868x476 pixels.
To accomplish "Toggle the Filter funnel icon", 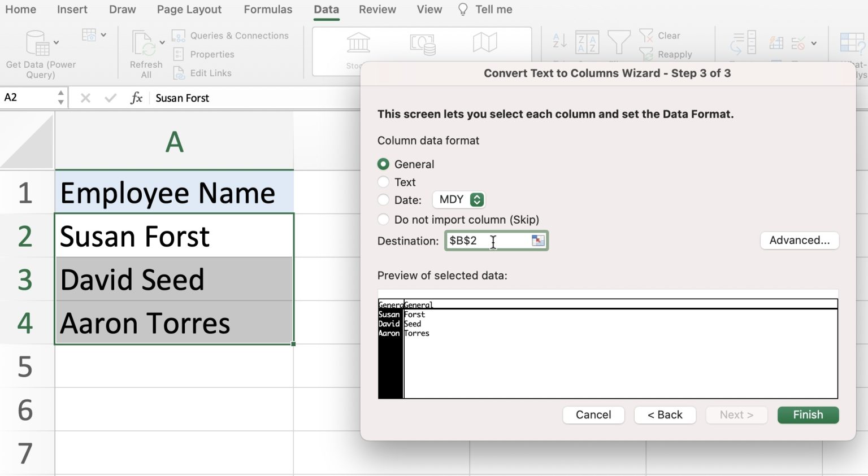I will [x=619, y=42].
